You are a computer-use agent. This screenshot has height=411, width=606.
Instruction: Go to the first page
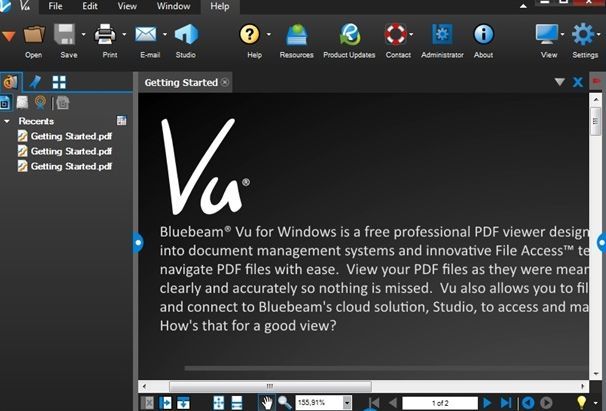374,403
